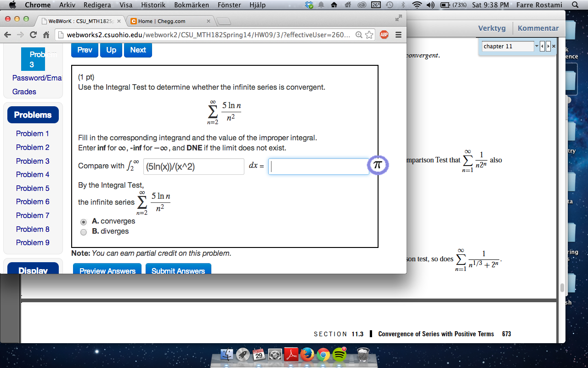Screen dimensions: 588x368
Task: Click the Bluetooth status icon
Action: pyautogui.click(x=403, y=5)
